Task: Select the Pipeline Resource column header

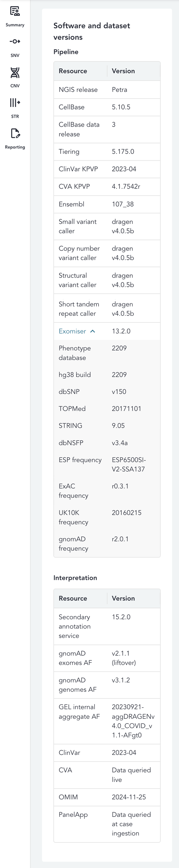Action: (x=73, y=71)
